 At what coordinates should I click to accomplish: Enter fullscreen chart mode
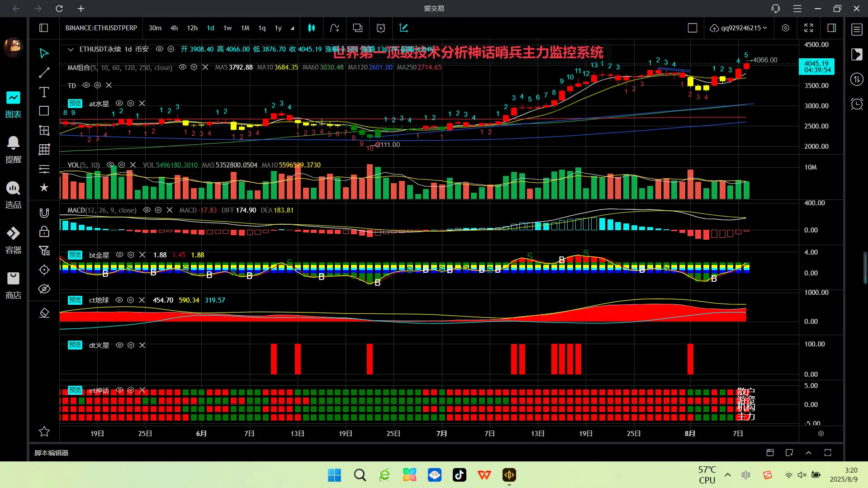[809, 28]
